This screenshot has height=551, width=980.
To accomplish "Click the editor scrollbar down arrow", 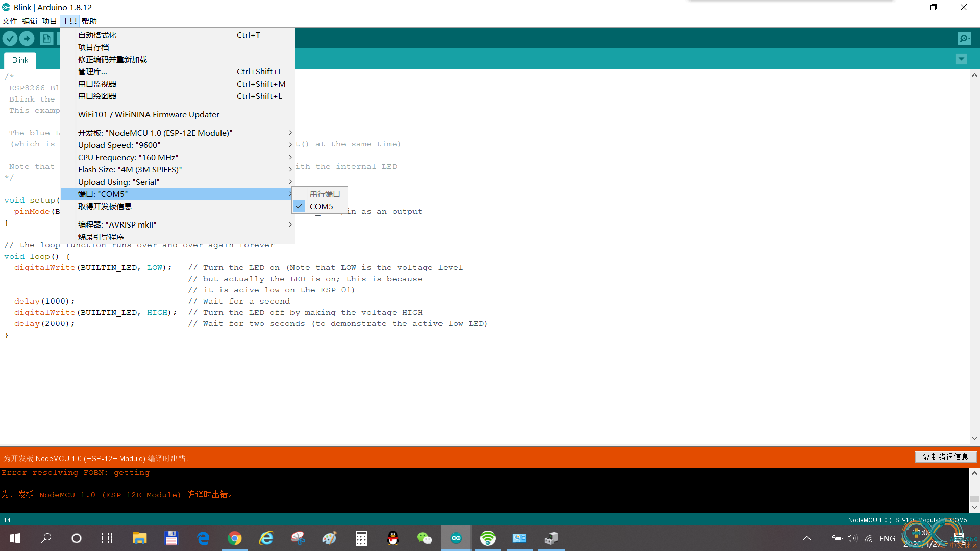I will pyautogui.click(x=974, y=438).
